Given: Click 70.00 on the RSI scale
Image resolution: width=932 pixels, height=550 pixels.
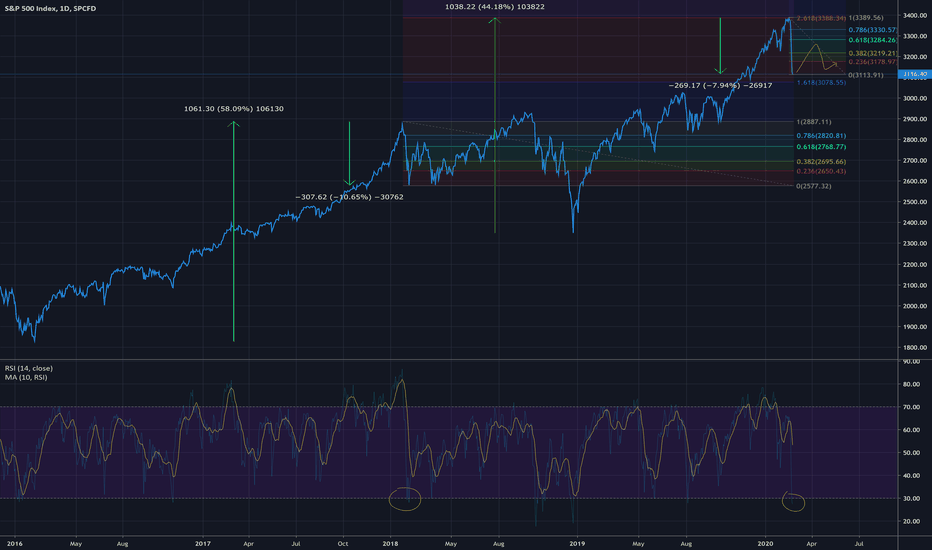Looking at the screenshot, I should pos(911,407).
